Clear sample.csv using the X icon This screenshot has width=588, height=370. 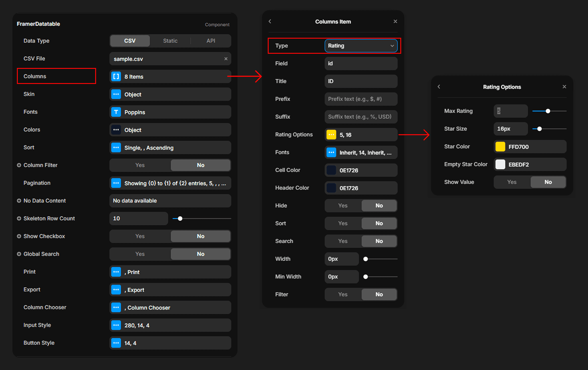pyautogui.click(x=226, y=59)
